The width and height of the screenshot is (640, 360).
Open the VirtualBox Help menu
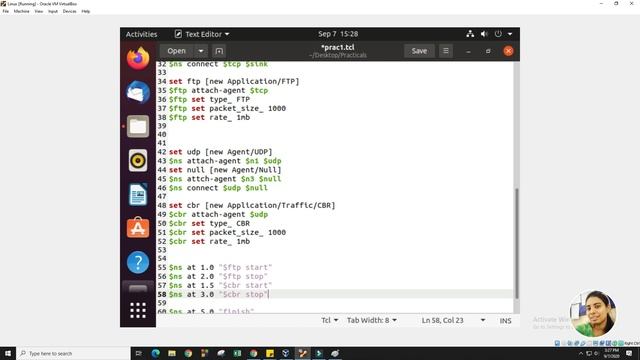click(x=86, y=11)
